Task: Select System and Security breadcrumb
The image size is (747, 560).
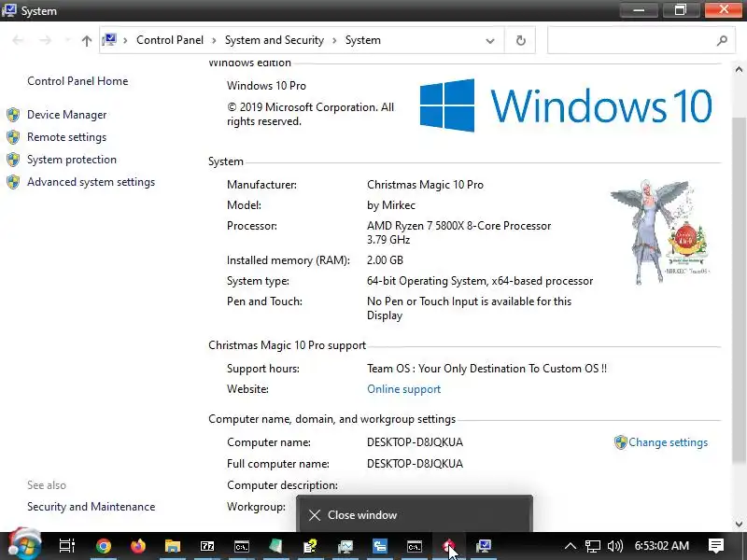Action: [274, 40]
